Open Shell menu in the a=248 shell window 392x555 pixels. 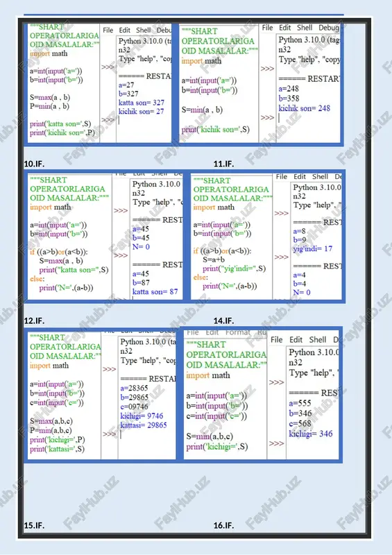click(305, 28)
